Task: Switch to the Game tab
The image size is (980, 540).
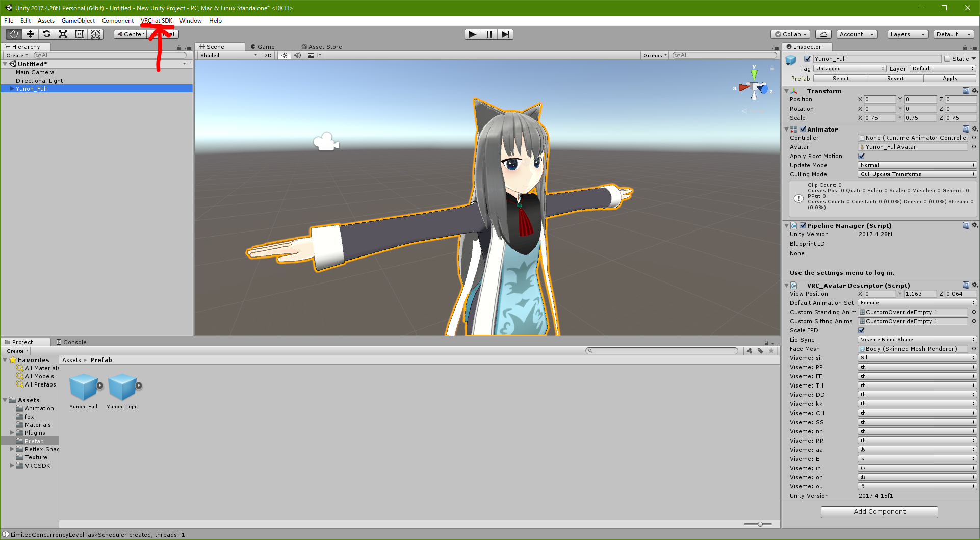Action: [263, 47]
